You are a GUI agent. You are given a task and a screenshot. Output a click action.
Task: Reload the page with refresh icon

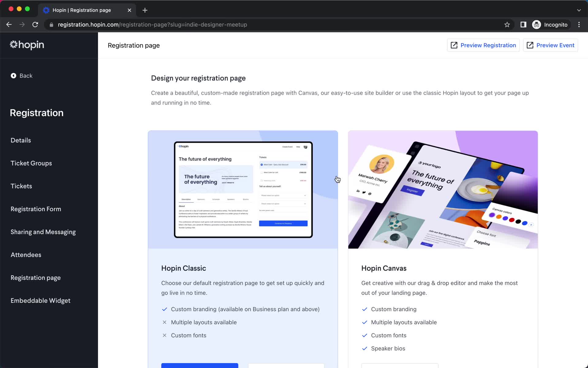click(x=35, y=25)
